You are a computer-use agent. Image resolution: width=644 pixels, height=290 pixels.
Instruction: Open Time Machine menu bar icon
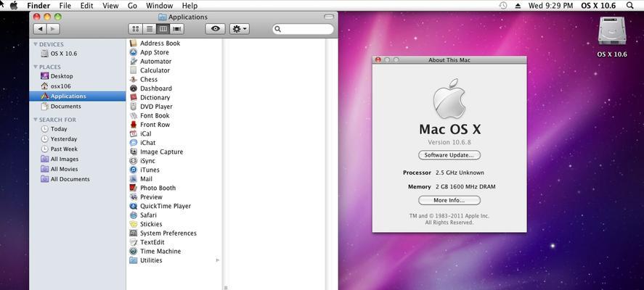(503, 6)
